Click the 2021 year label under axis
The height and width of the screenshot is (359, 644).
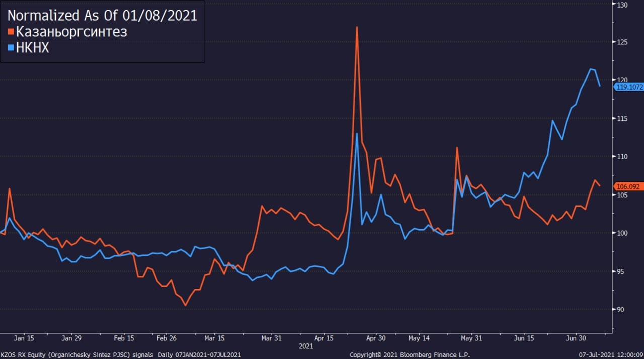tap(306, 346)
